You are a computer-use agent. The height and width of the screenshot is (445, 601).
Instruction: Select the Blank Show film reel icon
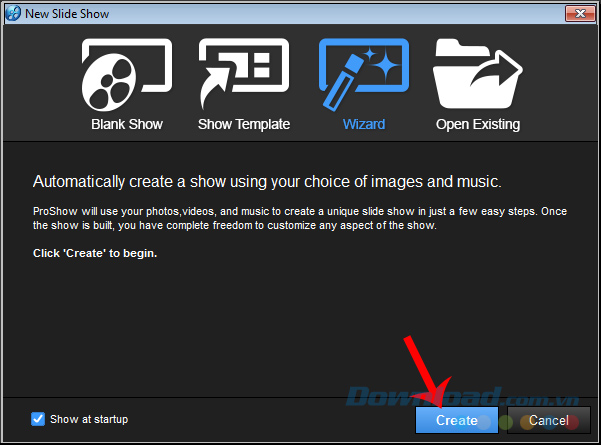(x=127, y=75)
